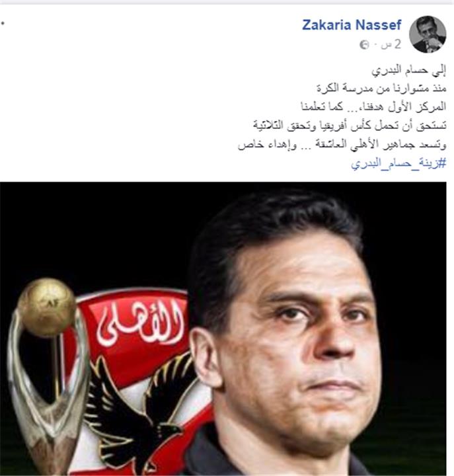454x476 pixels.
Task: Open Zakaria Nassef's profile picture
Action: tap(428, 34)
